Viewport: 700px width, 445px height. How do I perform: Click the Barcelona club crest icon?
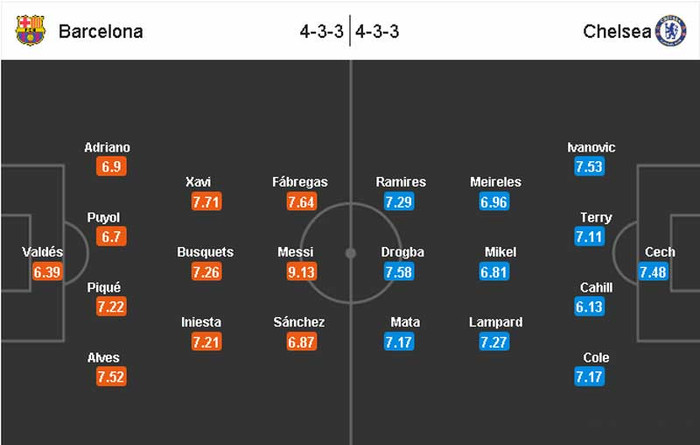pyautogui.click(x=30, y=31)
